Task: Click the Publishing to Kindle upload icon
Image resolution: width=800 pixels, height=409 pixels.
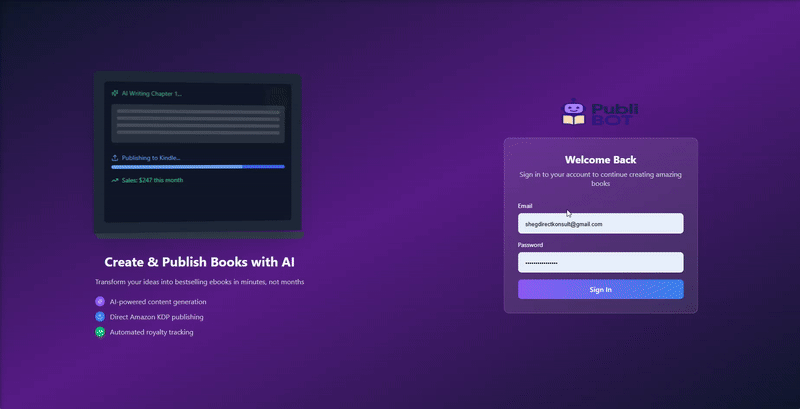Action: point(115,157)
